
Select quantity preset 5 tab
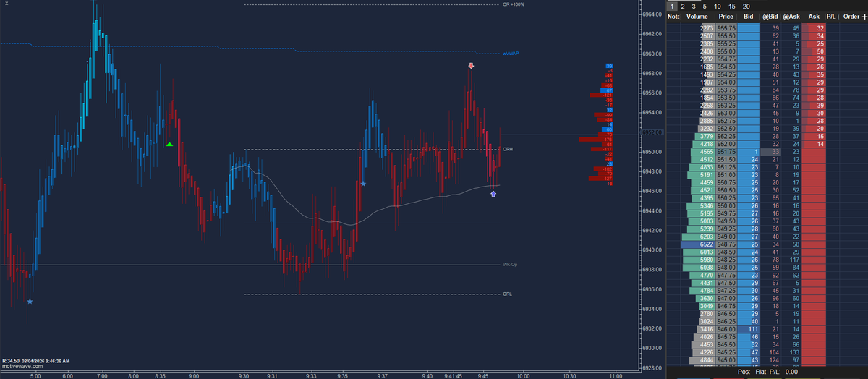coord(705,5)
